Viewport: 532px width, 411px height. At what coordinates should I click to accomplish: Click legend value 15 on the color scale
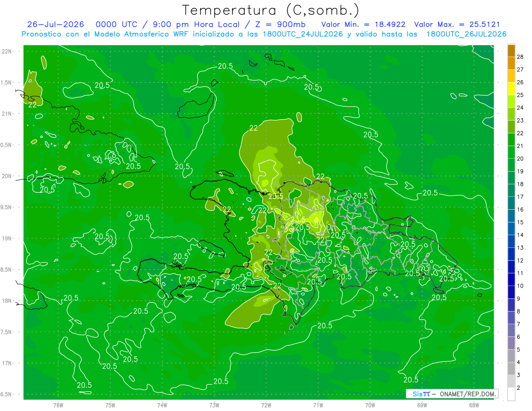(x=520, y=222)
